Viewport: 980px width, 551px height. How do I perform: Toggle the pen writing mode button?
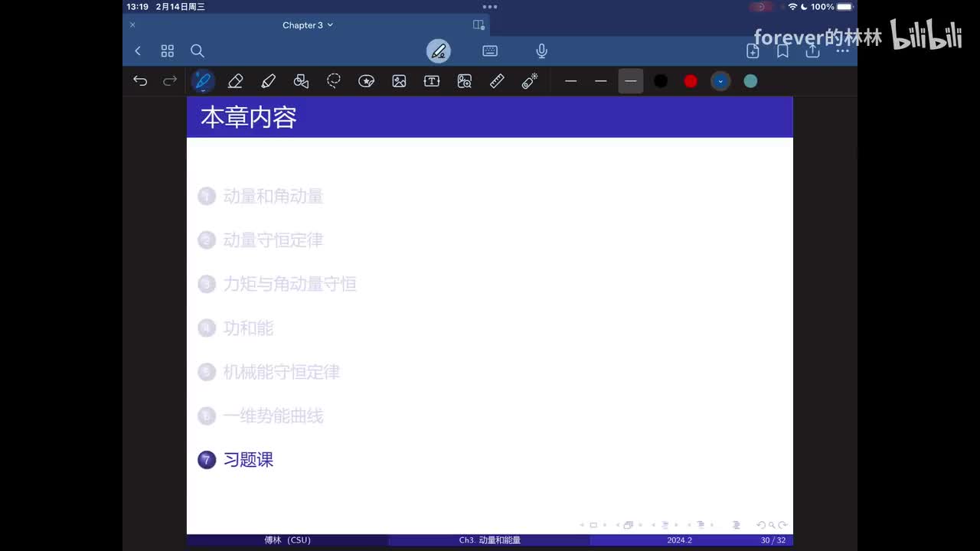[x=439, y=51]
